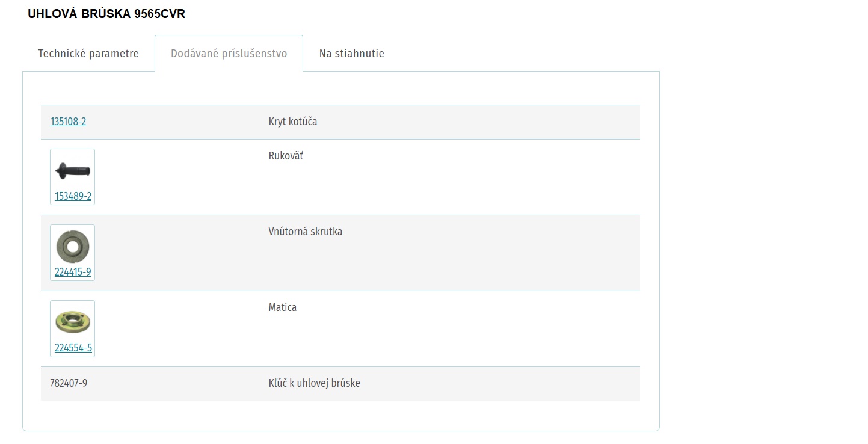This screenshot has width=868, height=444.
Task: Click part number 782407-9 text
Action: click(69, 383)
